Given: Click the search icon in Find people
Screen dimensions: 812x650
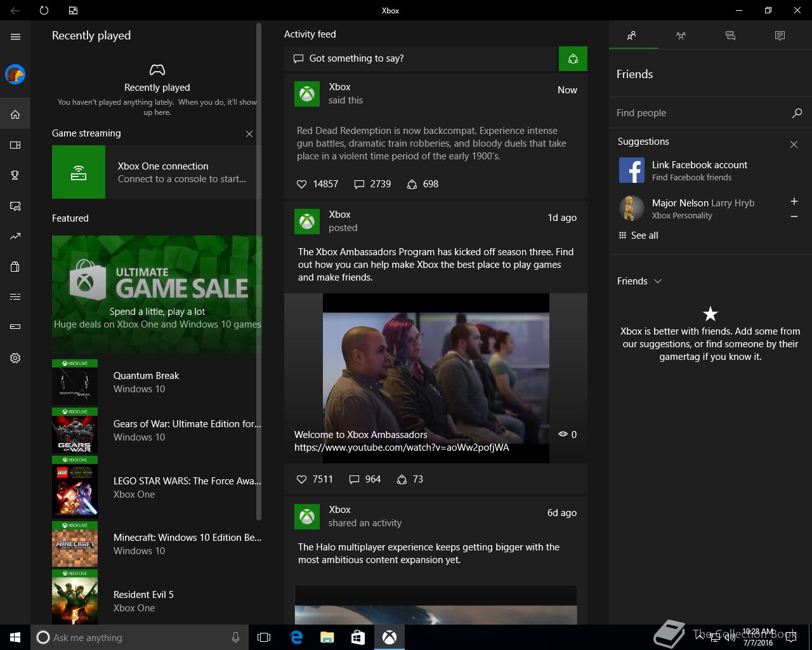Looking at the screenshot, I should (x=797, y=113).
